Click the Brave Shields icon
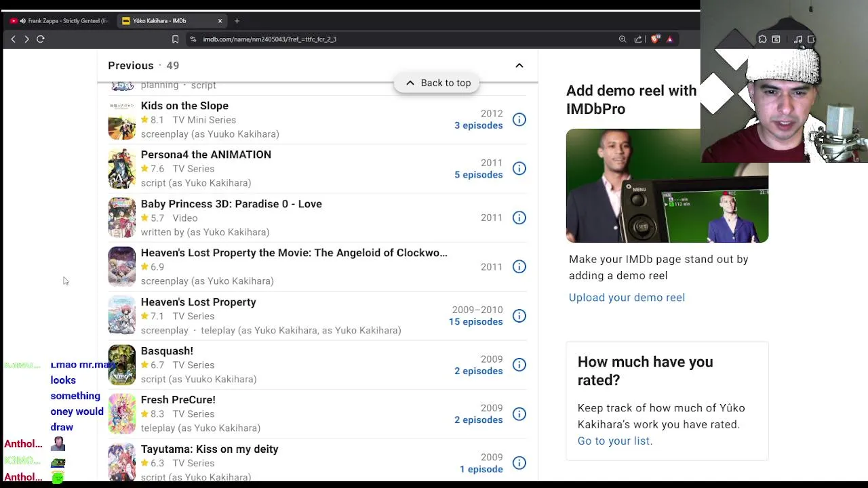 [x=654, y=39]
